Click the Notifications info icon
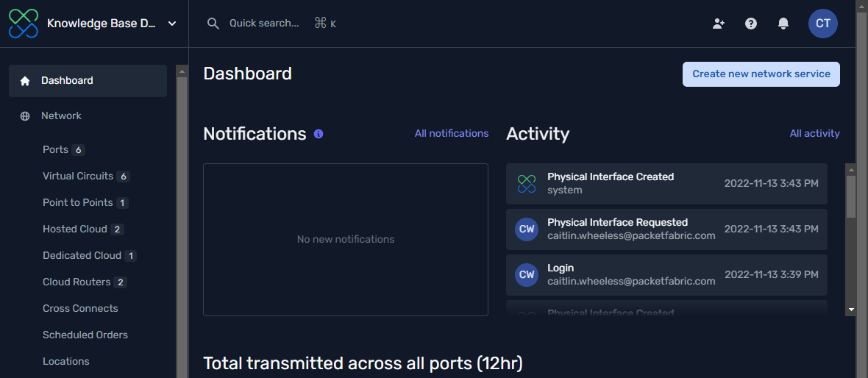 pyautogui.click(x=319, y=134)
